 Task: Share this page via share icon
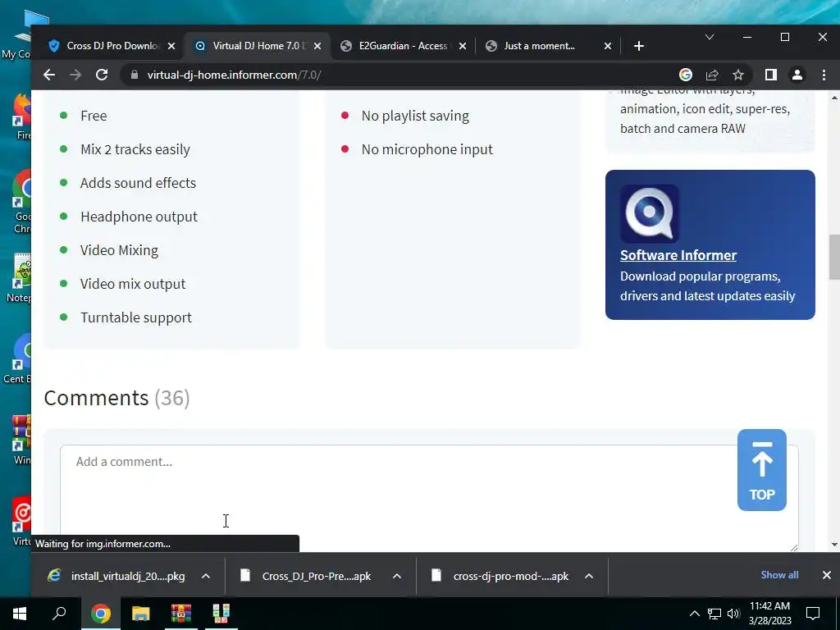[x=712, y=75]
